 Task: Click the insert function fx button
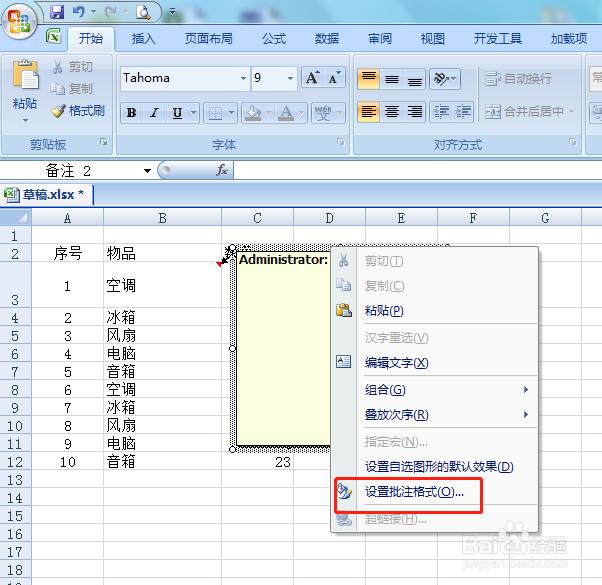pos(222,170)
